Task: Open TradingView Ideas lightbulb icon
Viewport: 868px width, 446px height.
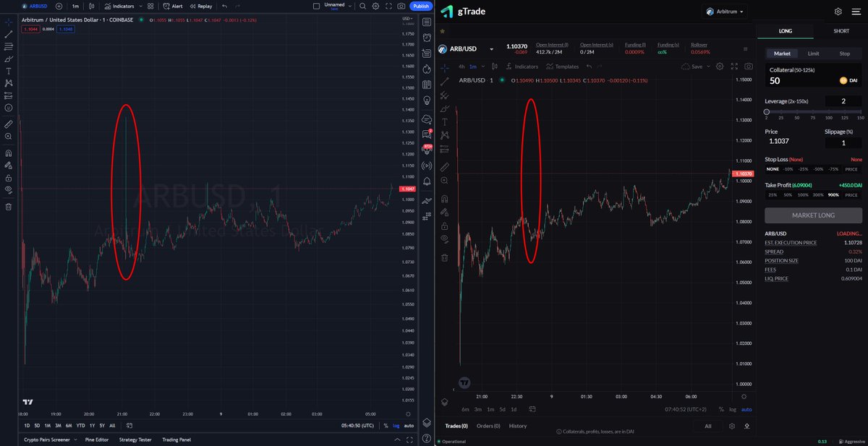Action: [x=427, y=100]
